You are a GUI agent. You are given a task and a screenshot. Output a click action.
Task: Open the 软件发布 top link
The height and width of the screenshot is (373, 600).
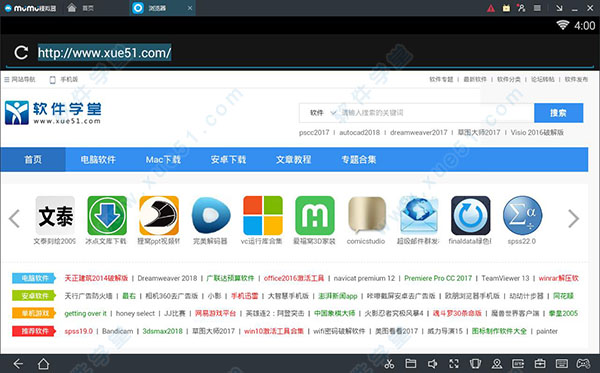[x=576, y=79]
